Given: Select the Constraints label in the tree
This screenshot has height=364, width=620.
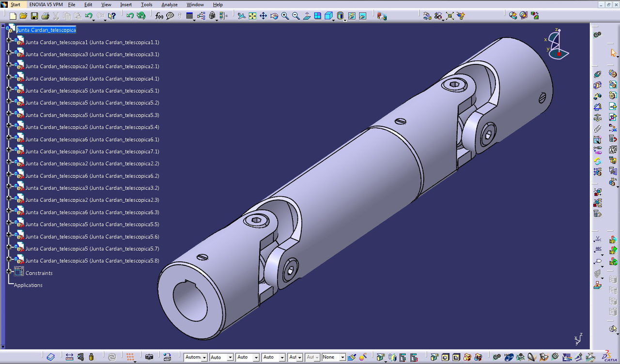Looking at the screenshot, I should pos(39,273).
